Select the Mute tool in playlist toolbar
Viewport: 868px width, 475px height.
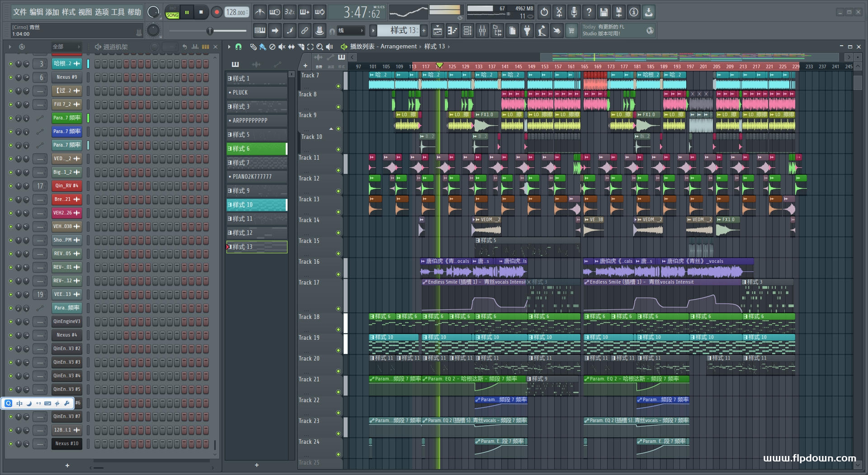pyautogui.click(x=282, y=47)
